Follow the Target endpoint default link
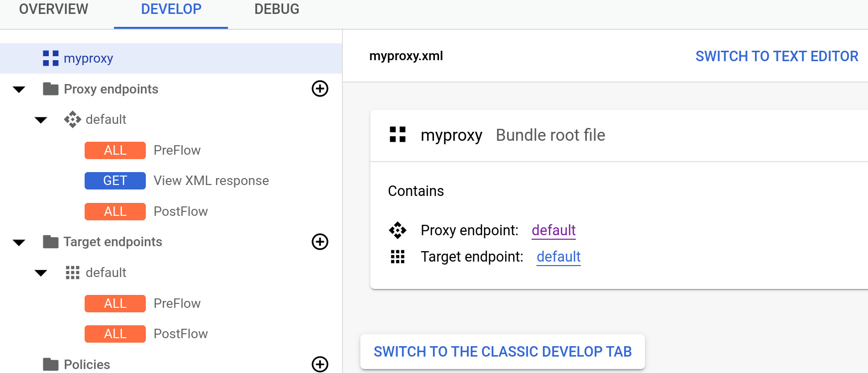Viewport: 868px width, 373px height. click(558, 257)
